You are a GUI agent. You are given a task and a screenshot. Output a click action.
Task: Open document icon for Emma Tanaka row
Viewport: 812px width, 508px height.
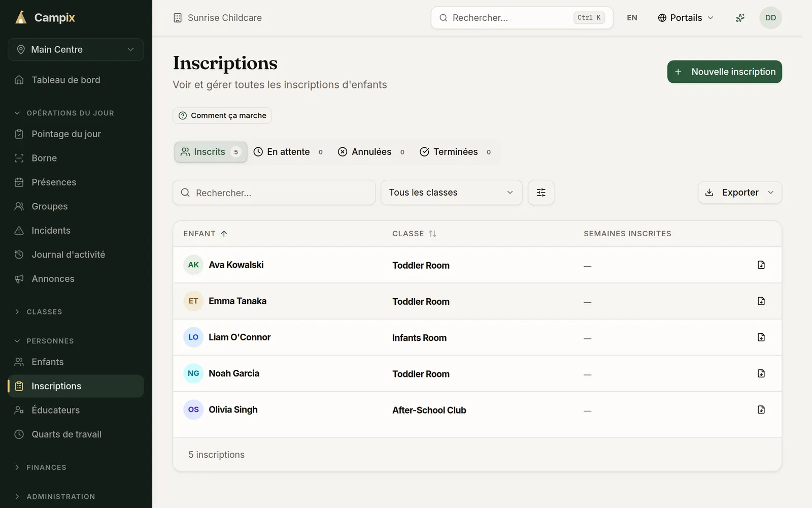(761, 301)
